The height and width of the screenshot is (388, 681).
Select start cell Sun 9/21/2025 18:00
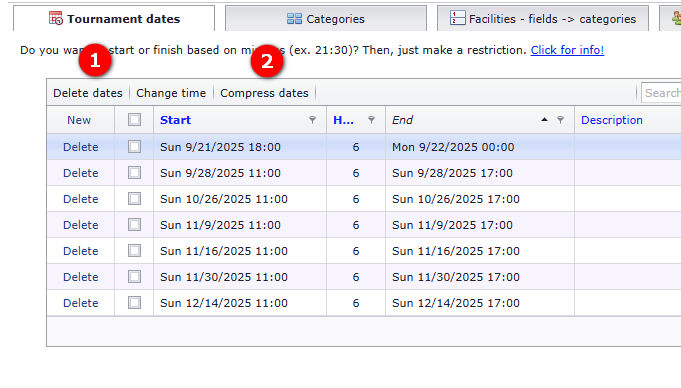pos(240,147)
